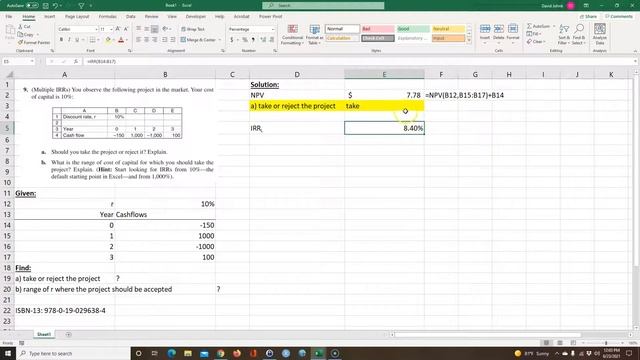Click into the Name Box
The height and width of the screenshot is (360, 640).
coord(18,62)
